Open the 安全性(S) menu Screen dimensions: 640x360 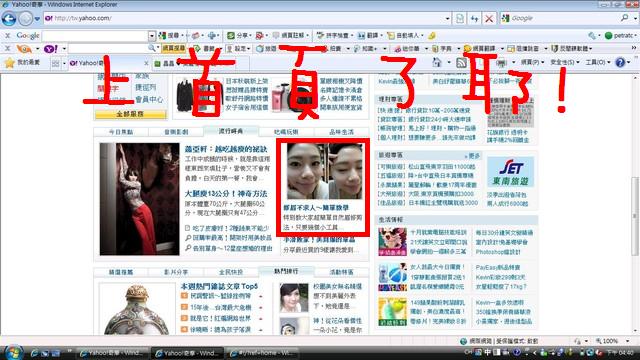coord(565,62)
